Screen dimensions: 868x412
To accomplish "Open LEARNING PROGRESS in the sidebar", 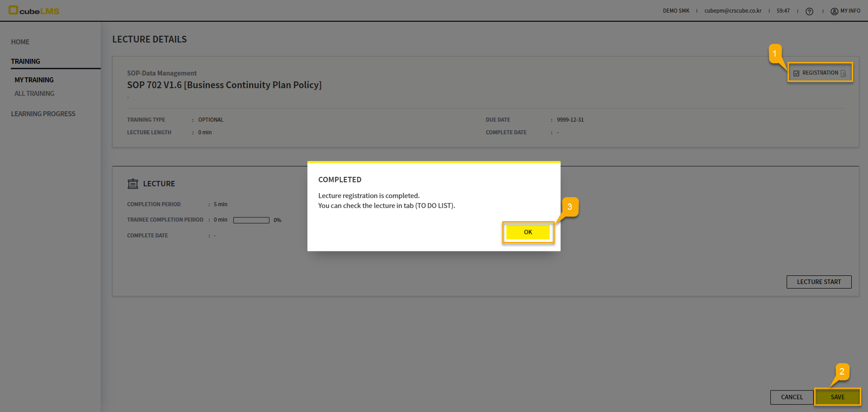I will click(43, 114).
